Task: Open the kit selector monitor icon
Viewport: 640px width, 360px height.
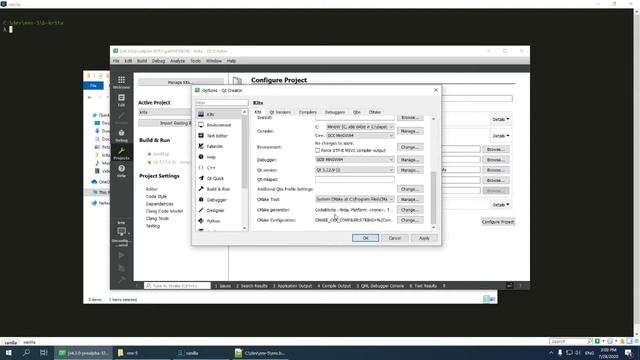Action: click(121, 232)
